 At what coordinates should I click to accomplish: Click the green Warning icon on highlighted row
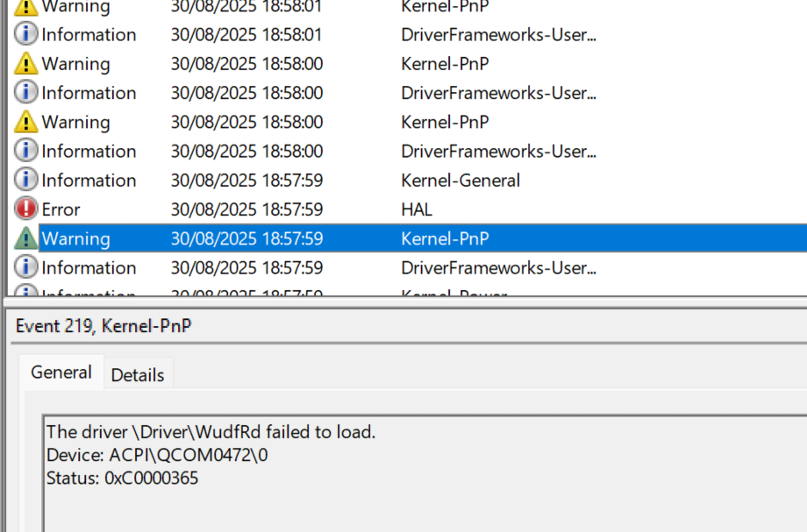point(24,238)
